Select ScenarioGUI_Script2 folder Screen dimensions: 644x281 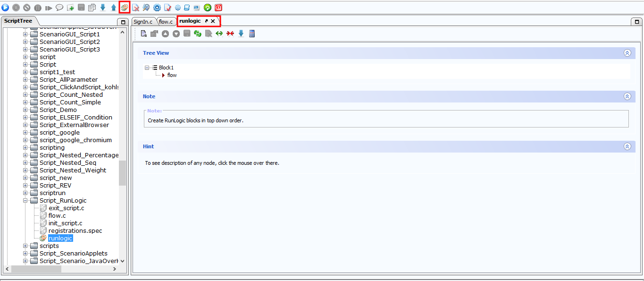point(70,42)
